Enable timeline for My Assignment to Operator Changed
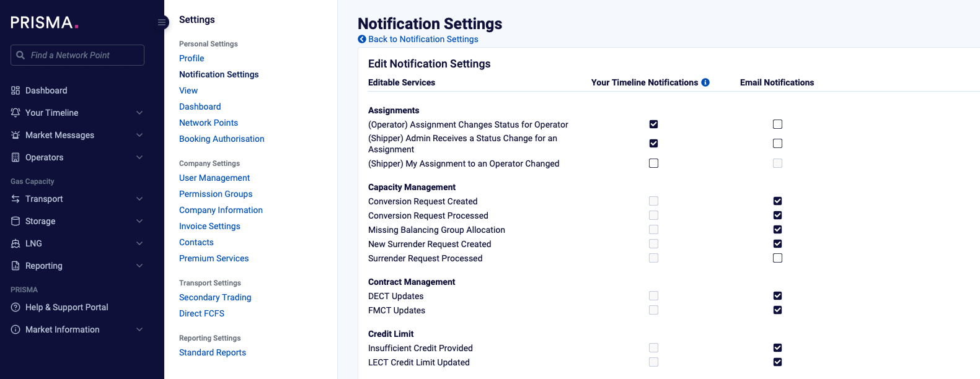The width and height of the screenshot is (980, 379). pyautogui.click(x=653, y=163)
